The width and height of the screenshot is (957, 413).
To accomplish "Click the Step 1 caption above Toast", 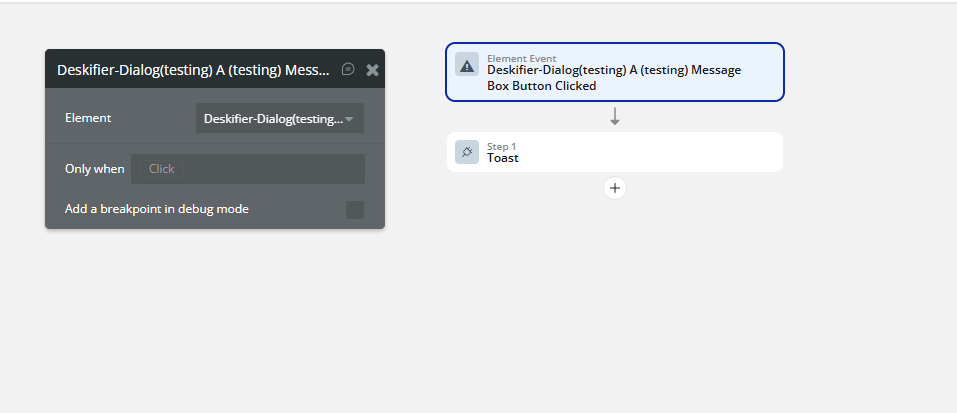I will (501, 146).
